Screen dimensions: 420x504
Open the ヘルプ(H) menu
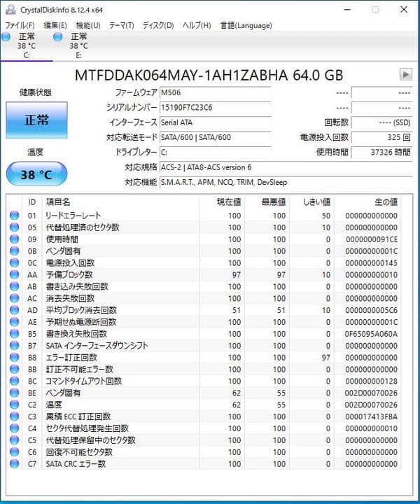[x=197, y=25]
